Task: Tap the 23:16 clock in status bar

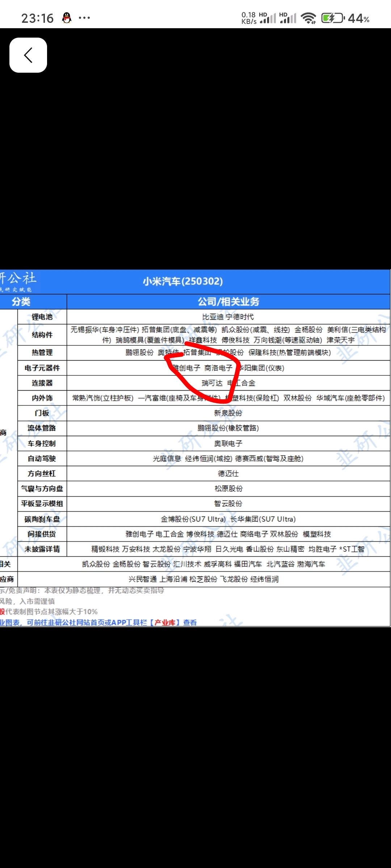Action: 37,18
